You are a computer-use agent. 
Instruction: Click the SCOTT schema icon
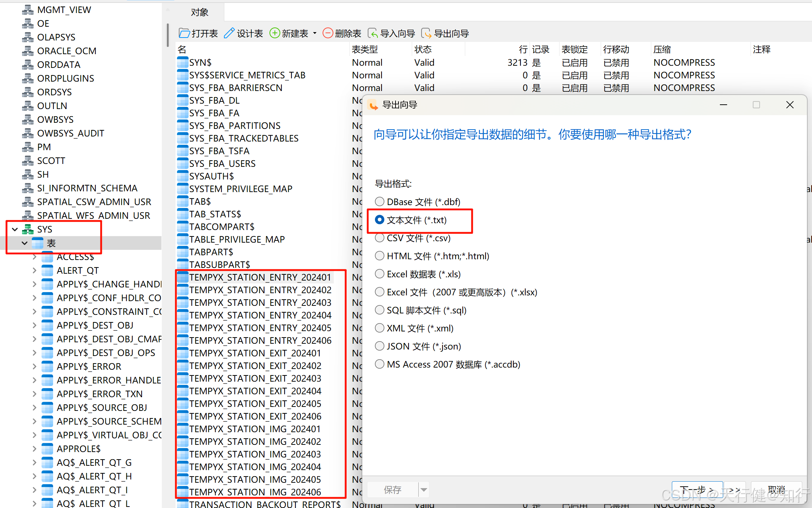click(28, 161)
